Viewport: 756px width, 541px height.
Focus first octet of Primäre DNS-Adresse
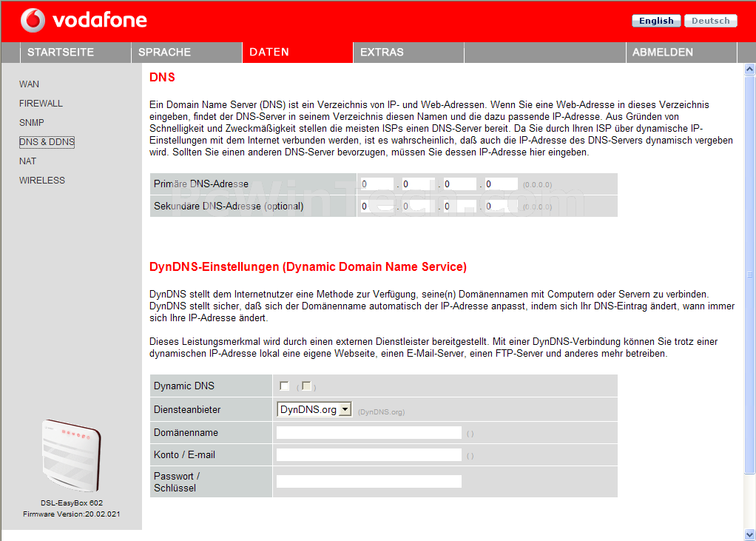377,184
